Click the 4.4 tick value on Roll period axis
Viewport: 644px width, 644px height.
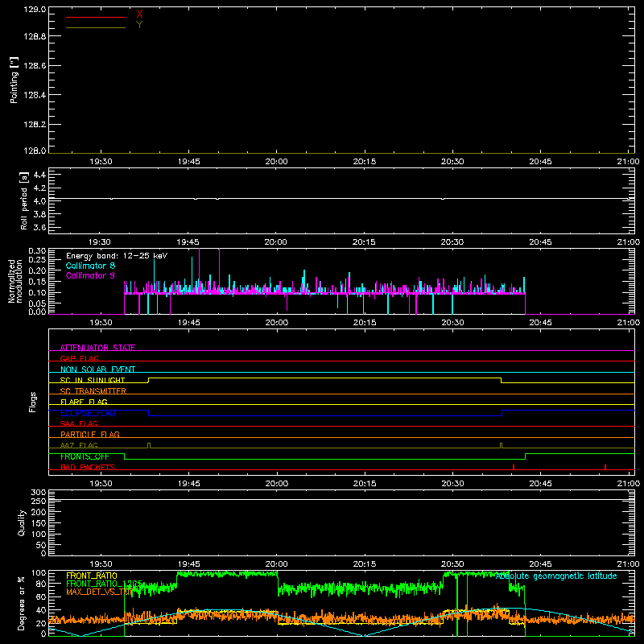click(39, 175)
